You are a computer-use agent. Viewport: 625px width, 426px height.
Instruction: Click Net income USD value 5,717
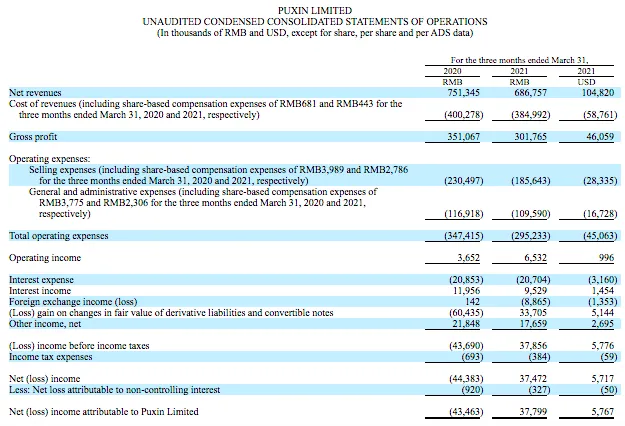pyautogui.click(x=603, y=379)
